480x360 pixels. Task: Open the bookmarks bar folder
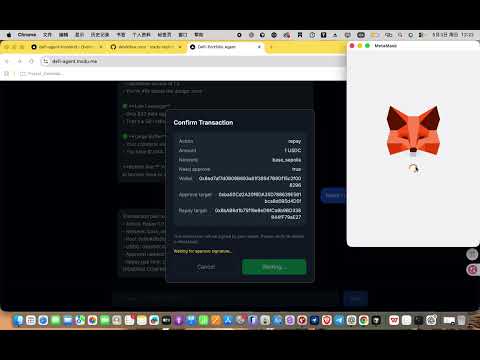[41, 74]
